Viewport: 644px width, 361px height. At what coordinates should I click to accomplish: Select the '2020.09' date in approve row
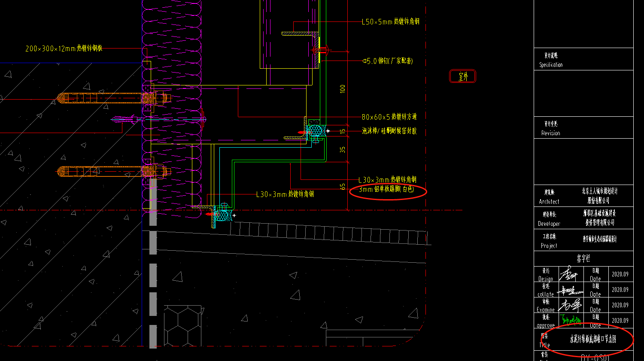click(x=620, y=321)
